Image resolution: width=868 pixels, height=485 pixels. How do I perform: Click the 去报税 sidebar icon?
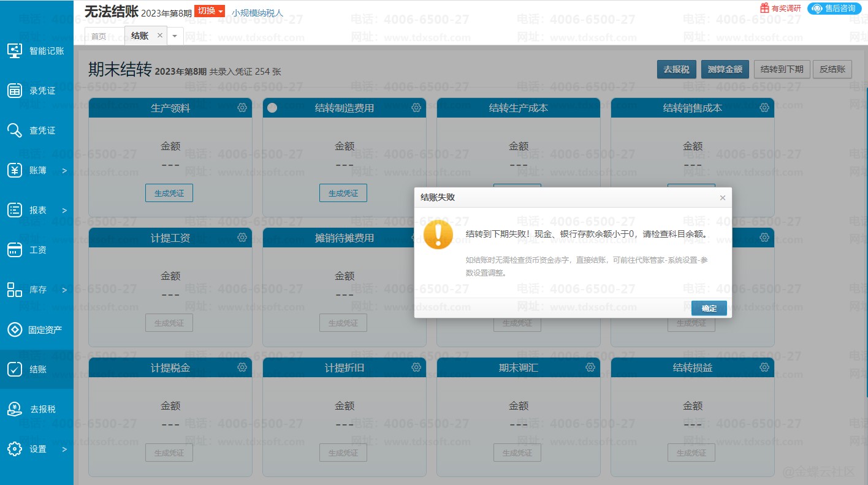tap(15, 409)
